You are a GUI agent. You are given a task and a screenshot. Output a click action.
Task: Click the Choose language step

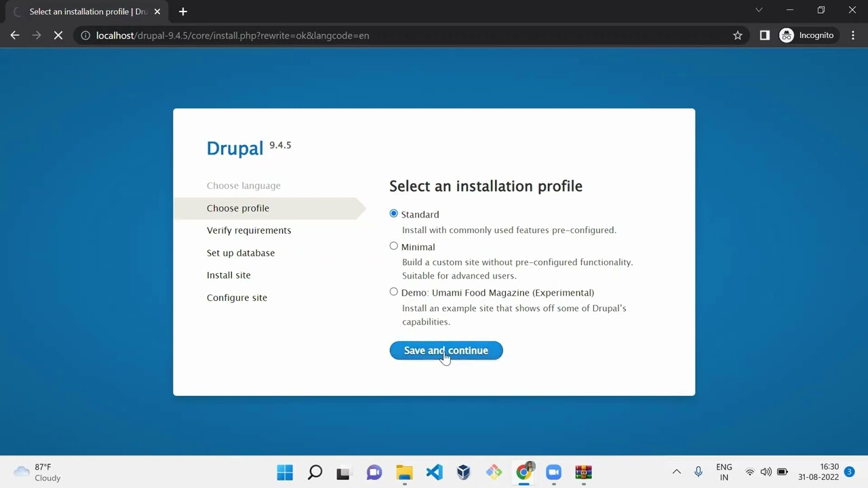pos(243,186)
